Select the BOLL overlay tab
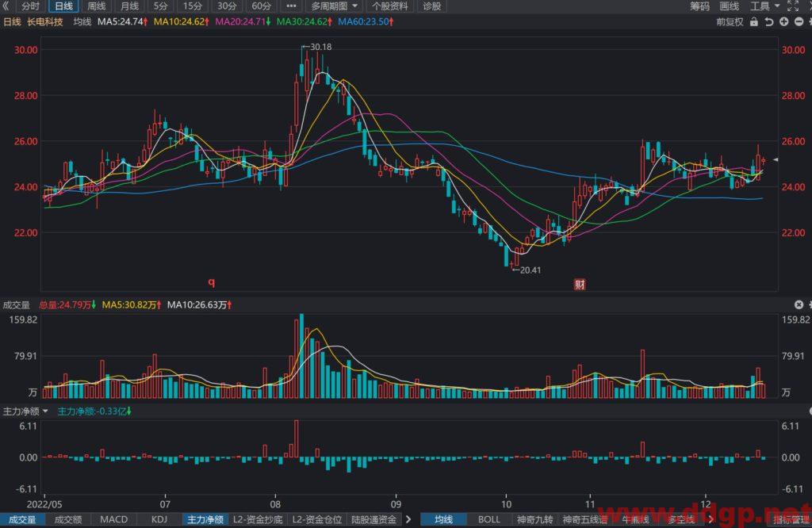Image resolution: width=812 pixels, height=528 pixels. click(488, 520)
